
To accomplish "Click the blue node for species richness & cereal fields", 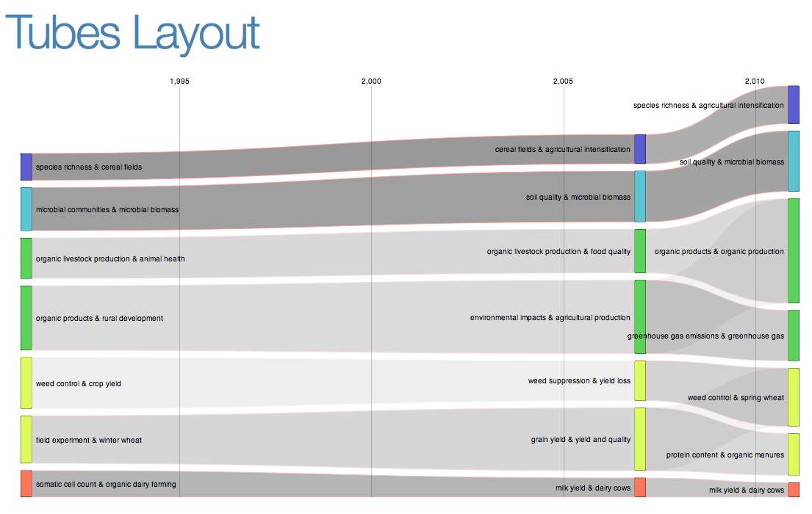I will pos(26,167).
